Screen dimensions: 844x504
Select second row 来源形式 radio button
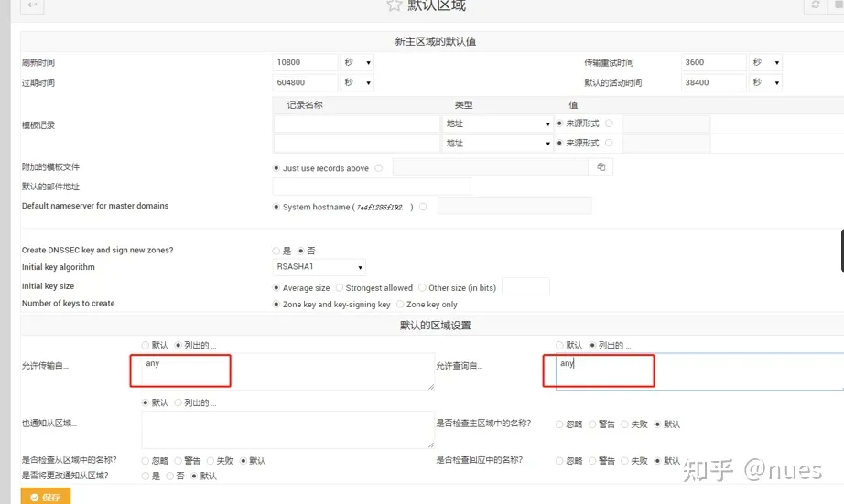pyautogui.click(x=560, y=143)
